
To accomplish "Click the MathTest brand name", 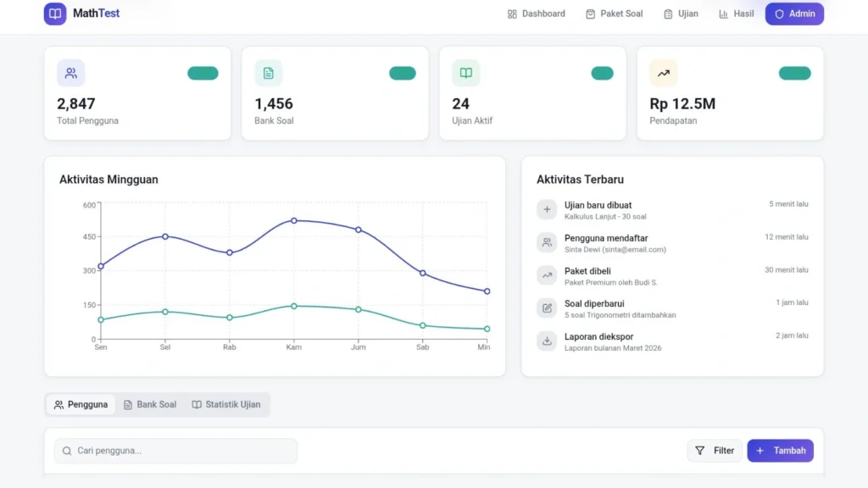I will click(96, 14).
